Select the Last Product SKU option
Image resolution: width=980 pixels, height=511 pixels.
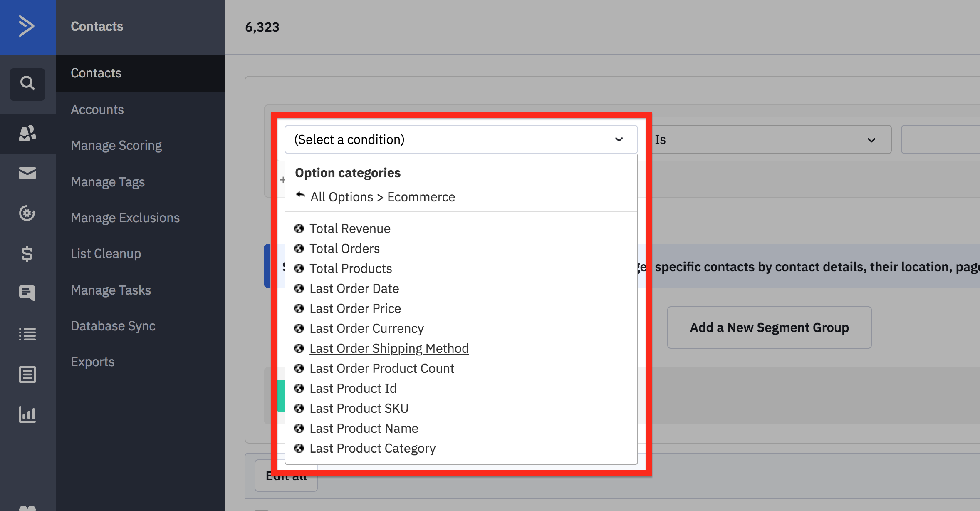359,408
